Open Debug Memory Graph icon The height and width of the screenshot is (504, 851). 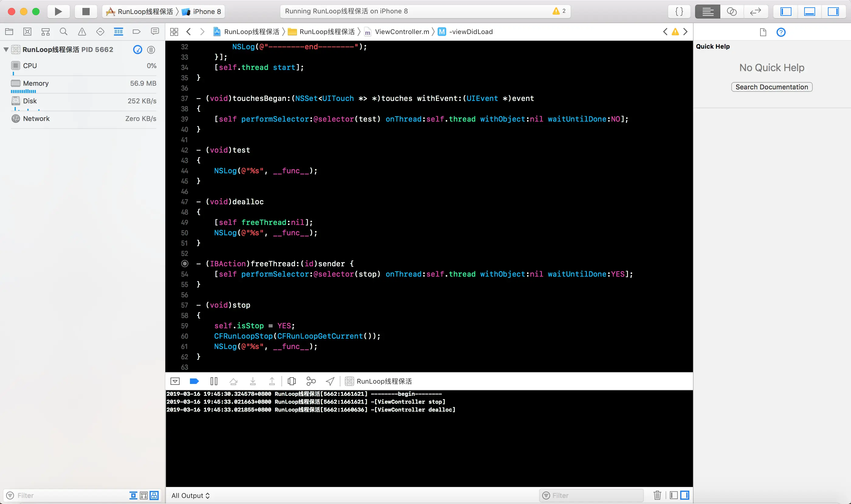click(x=311, y=381)
